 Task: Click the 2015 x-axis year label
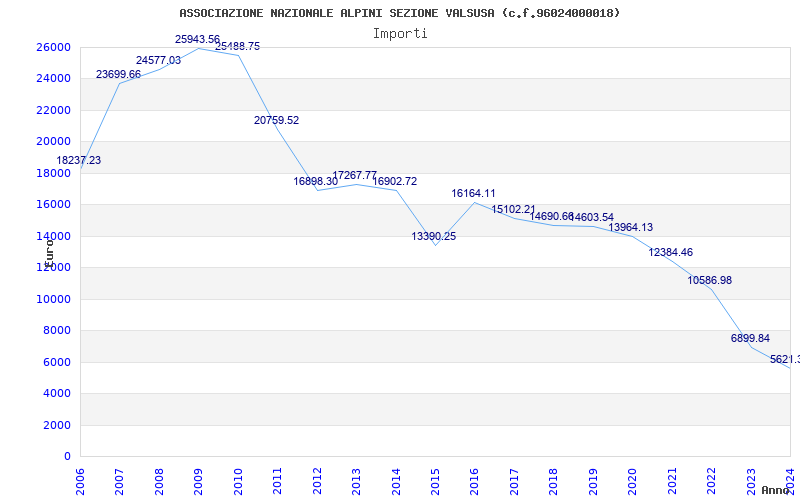pyautogui.click(x=435, y=481)
